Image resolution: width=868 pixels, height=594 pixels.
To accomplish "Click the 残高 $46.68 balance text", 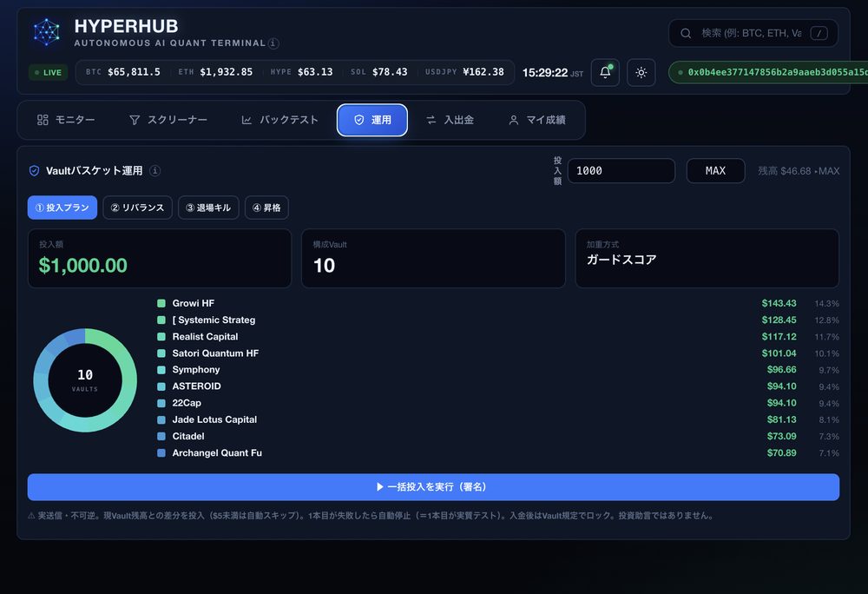I will 785,171.
